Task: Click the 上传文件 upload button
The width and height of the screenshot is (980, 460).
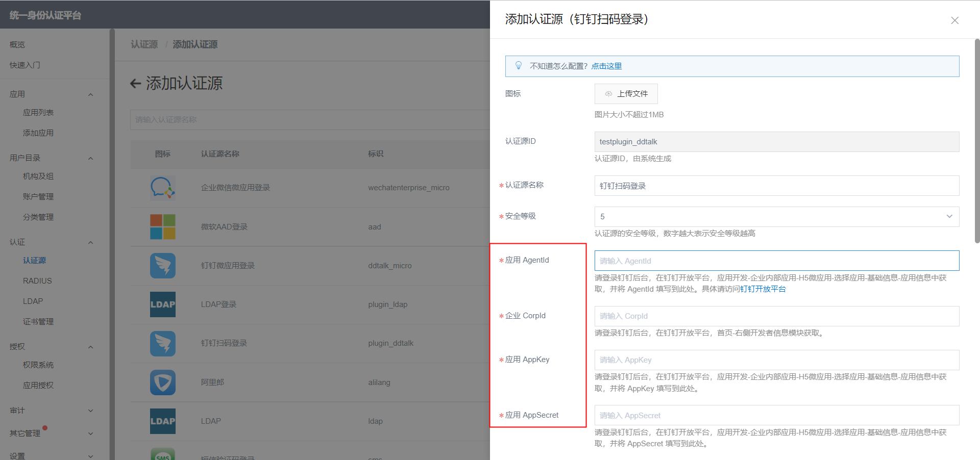Action: click(626, 94)
